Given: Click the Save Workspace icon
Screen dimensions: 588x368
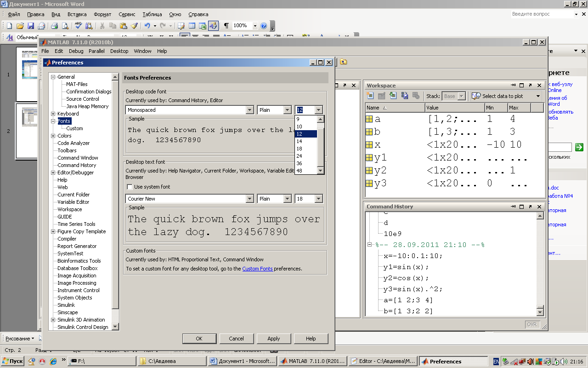Looking at the screenshot, I should (404, 96).
